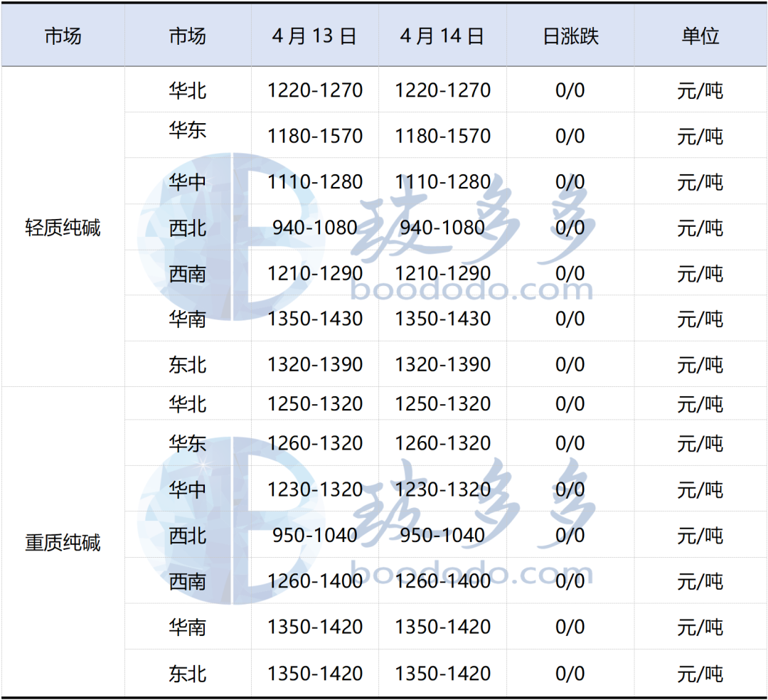Viewport: 768px width, 700px height.
Task: Click the 轻质纯碱 category cell
Action: [63, 228]
